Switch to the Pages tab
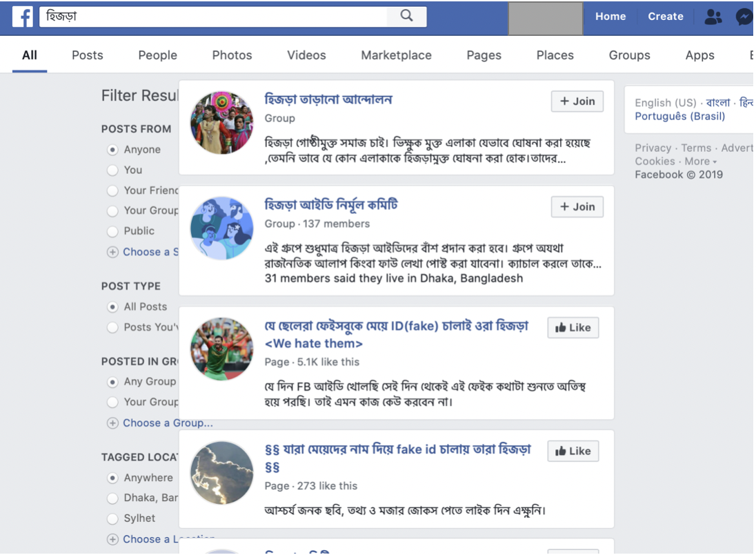This screenshot has height=555, width=756. click(x=484, y=55)
